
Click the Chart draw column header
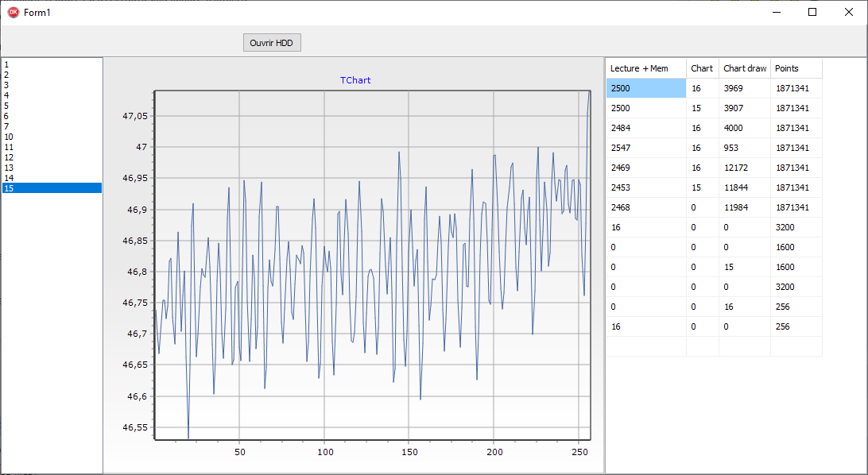(x=745, y=68)
